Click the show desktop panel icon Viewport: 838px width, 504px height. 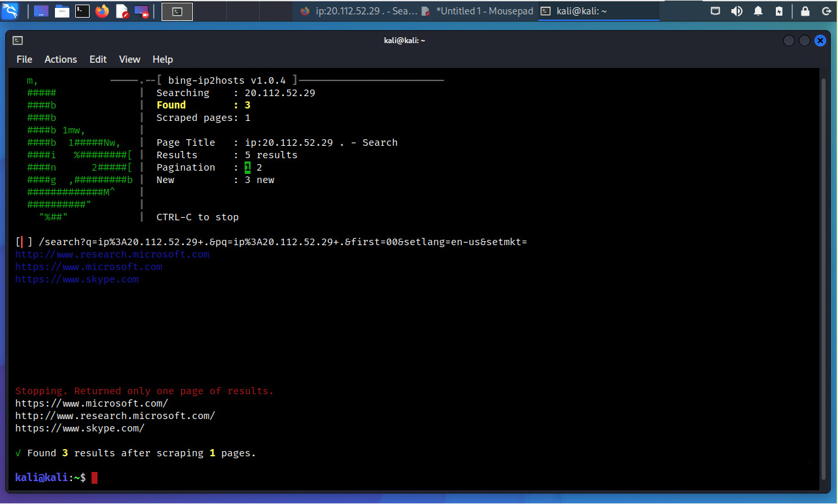pos(41,11)
